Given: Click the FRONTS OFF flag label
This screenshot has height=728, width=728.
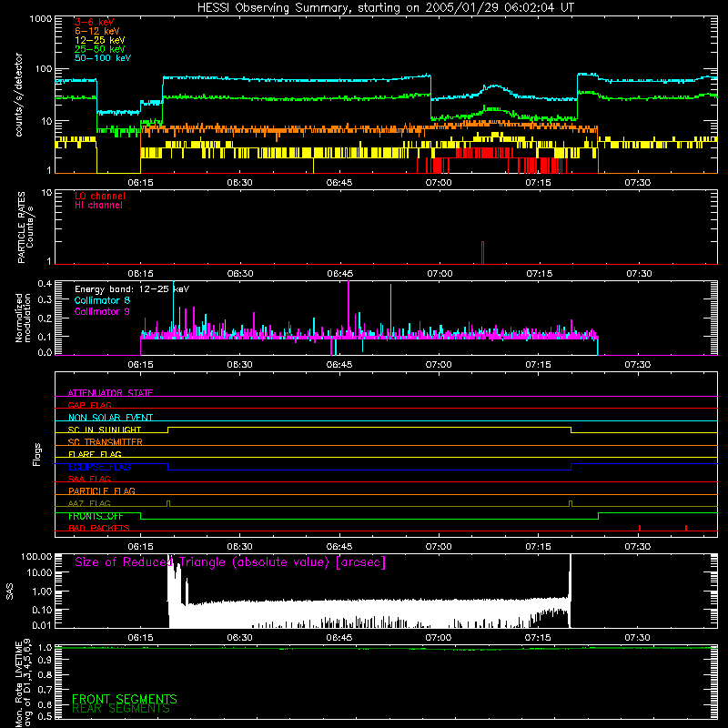Looking at the screenshot, I should click(x=96, y=516).
